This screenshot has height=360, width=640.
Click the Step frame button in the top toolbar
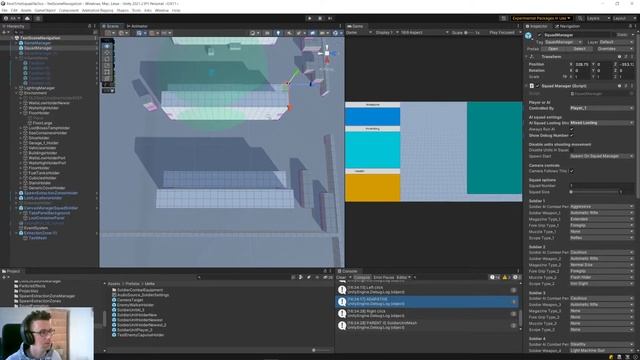point(330,18)
